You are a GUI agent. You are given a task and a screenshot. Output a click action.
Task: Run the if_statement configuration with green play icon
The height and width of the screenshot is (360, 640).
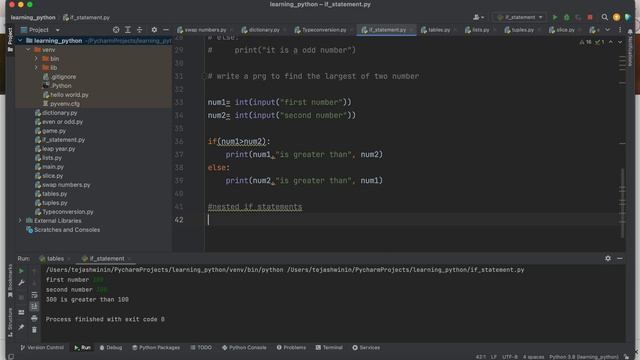coord(555,17)
